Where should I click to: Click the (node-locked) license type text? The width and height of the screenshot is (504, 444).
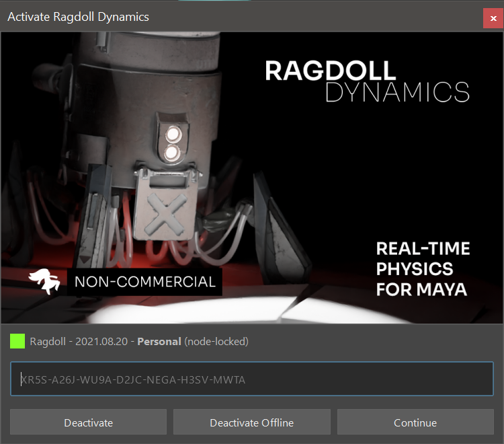(x=216, y=341)
